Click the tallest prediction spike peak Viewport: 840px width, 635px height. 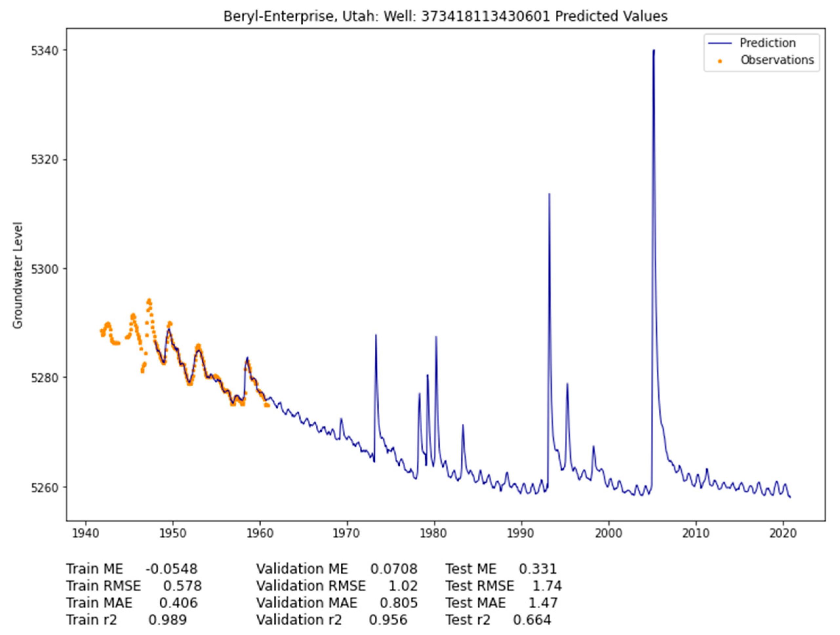(x=653, y=51)
